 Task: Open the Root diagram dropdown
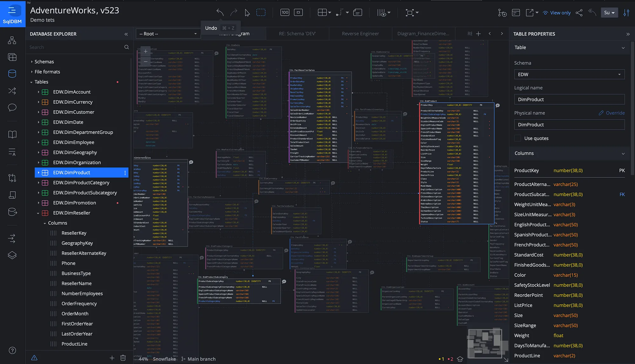pos(168,34)
